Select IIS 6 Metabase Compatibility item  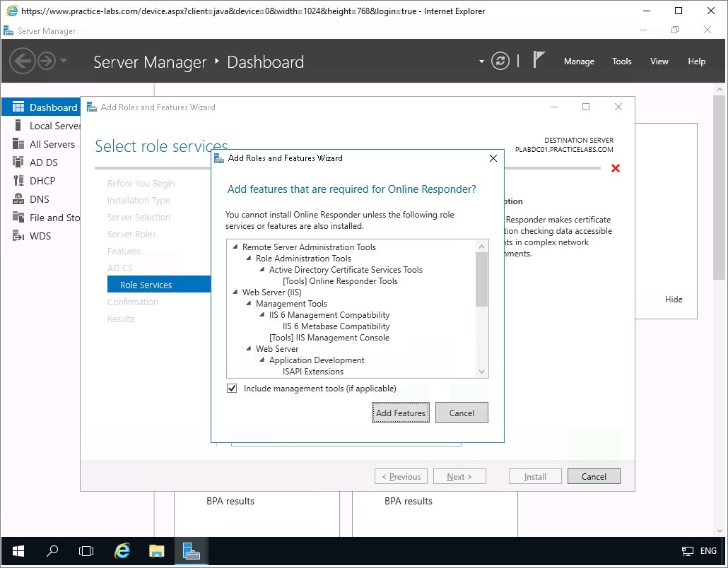pos(336,326)
